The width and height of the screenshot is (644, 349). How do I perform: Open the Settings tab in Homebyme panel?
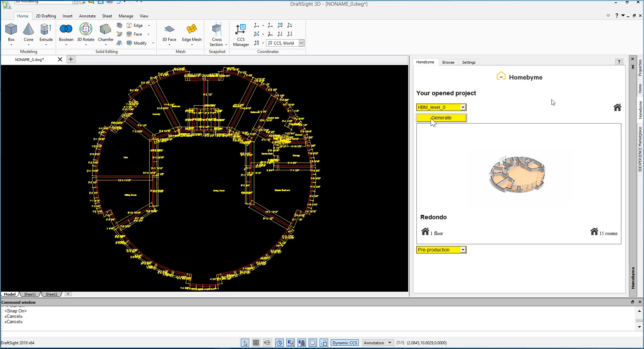point(469,62)
